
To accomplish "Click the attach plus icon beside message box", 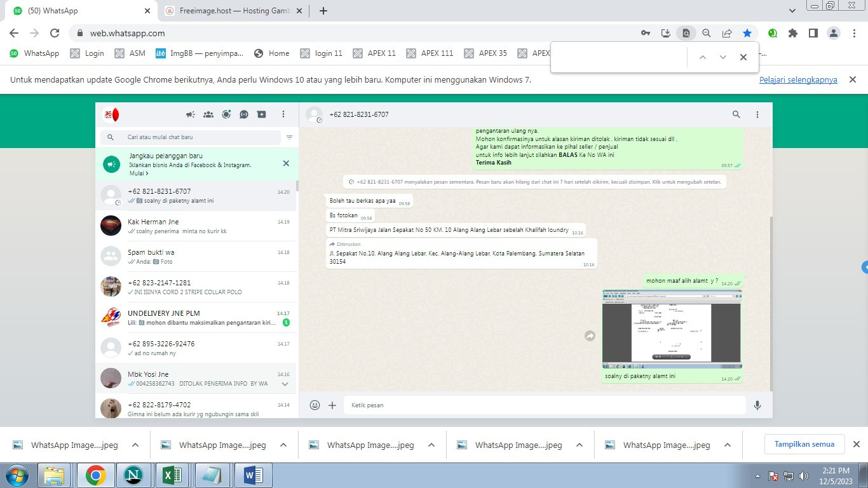I will point(332,405).
